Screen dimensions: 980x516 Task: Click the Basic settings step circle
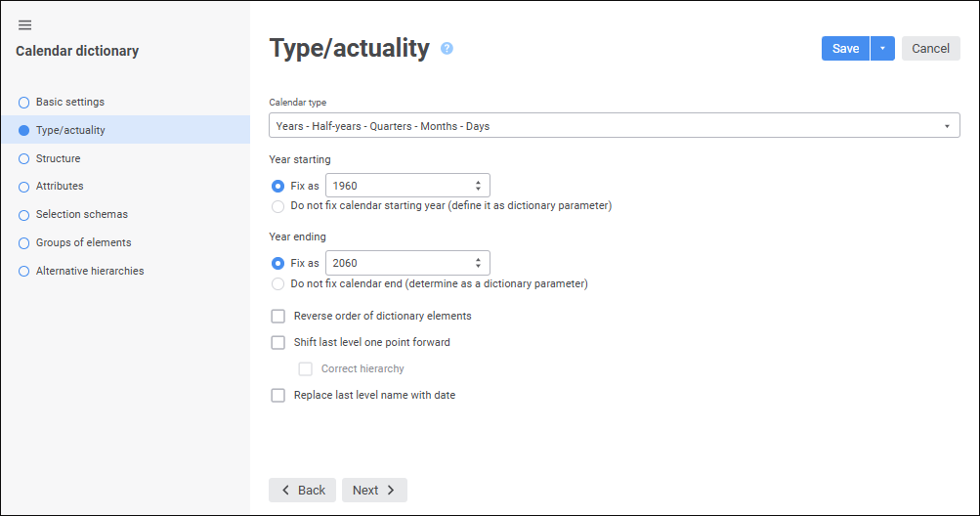(x=23, y=102)
